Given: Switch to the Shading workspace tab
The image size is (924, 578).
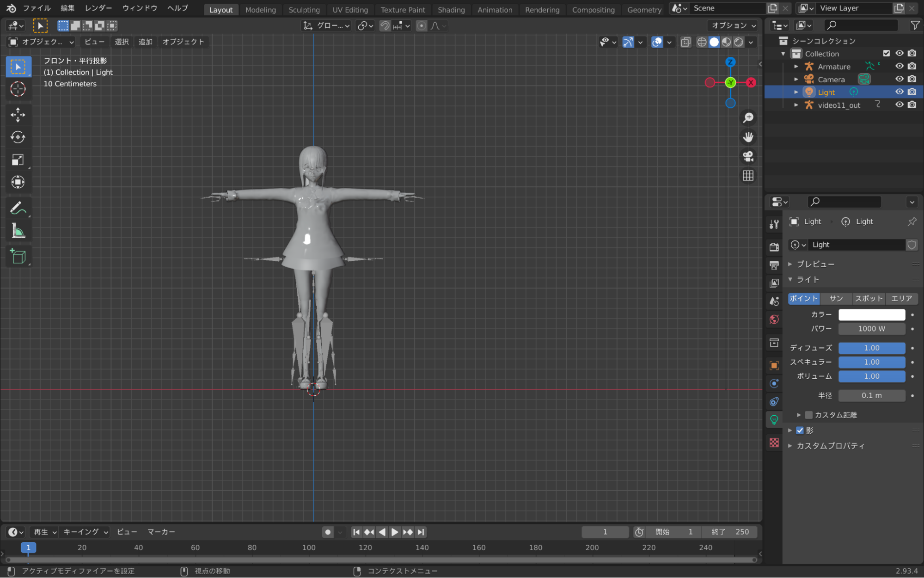Looking at the screenshot, I should (x=451, y=10).
